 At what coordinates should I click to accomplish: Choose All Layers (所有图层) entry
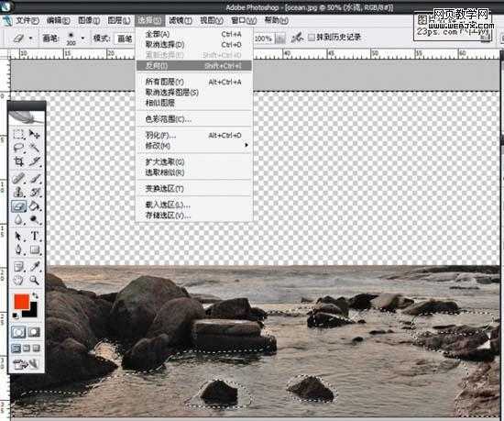coord(194,82)
